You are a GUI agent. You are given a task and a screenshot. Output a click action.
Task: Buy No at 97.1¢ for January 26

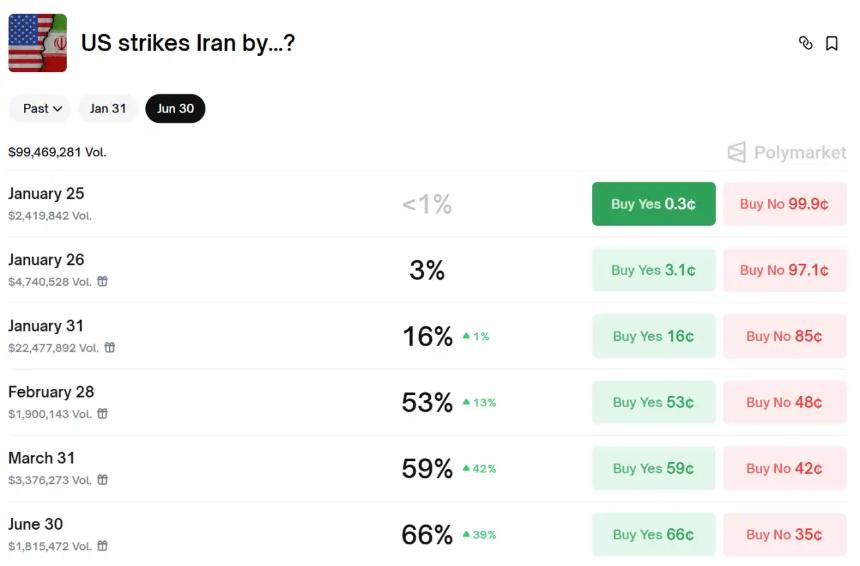tap(784, 270)
